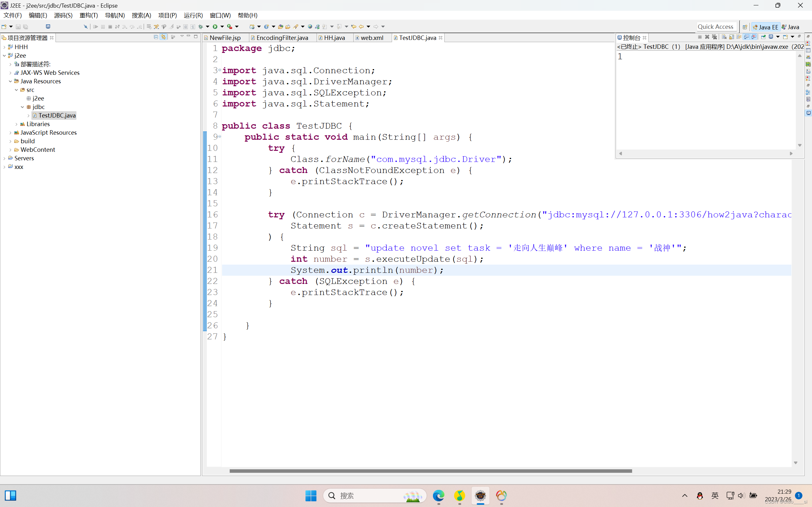The height and width of the screenshot is (507, 812).
Task: Click the Skip All Breakpoints icon
Action: coord(86,27)
